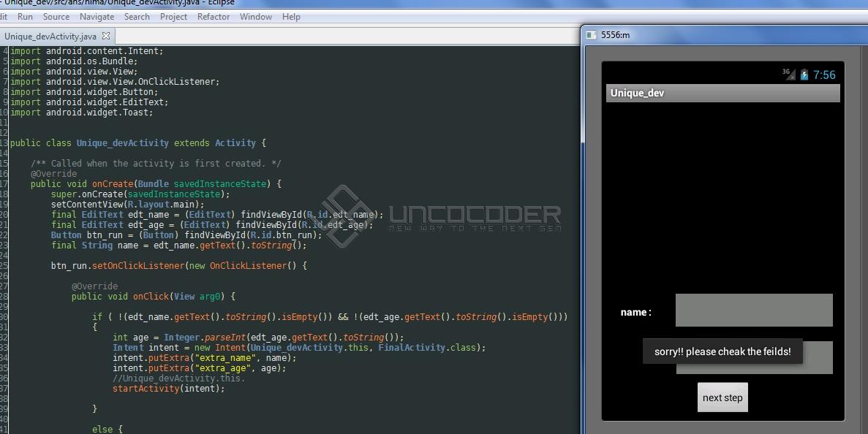The image size is (868, 434).
Task: Click the 'sorry!! please cheak the feilds!' toast
Action: pos(722,351)
